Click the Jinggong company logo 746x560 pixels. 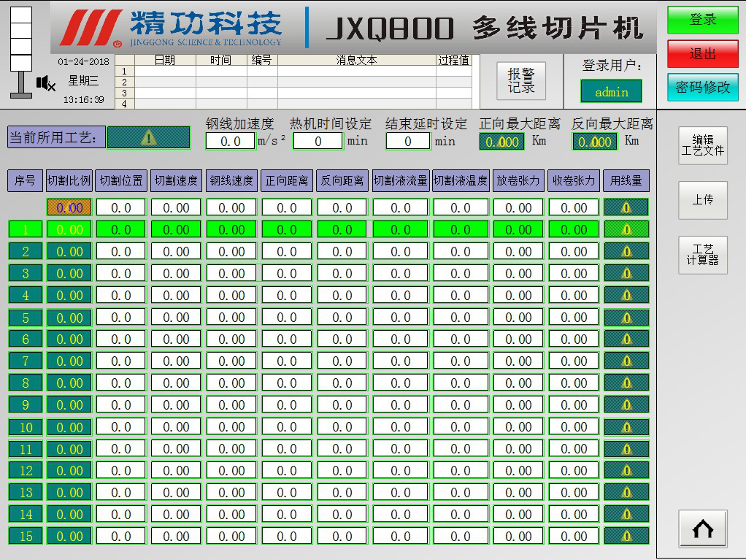pos(172,28)
